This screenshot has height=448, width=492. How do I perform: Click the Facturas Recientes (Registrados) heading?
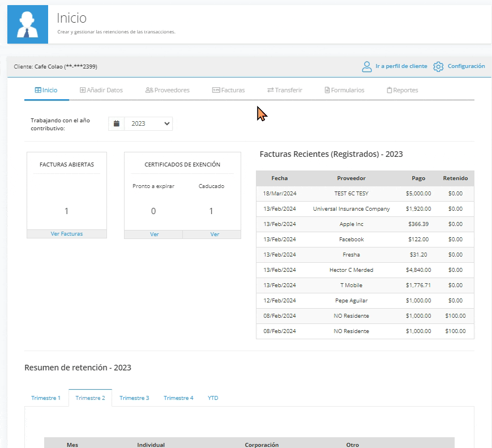click(x=331, y=154)
